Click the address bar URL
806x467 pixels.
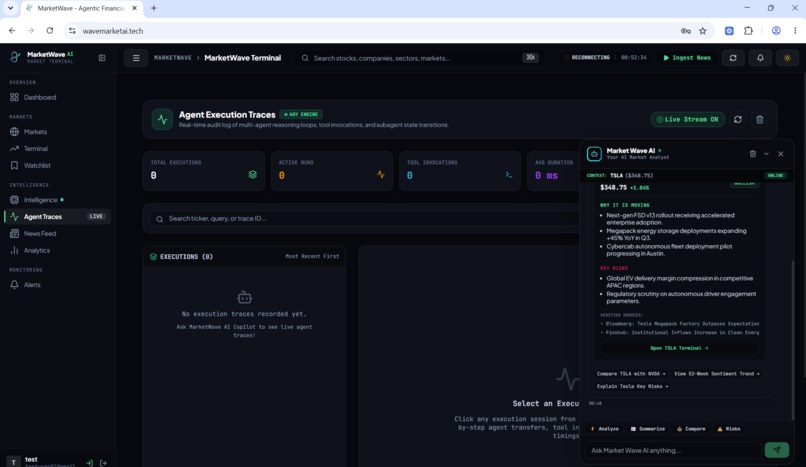113,31
